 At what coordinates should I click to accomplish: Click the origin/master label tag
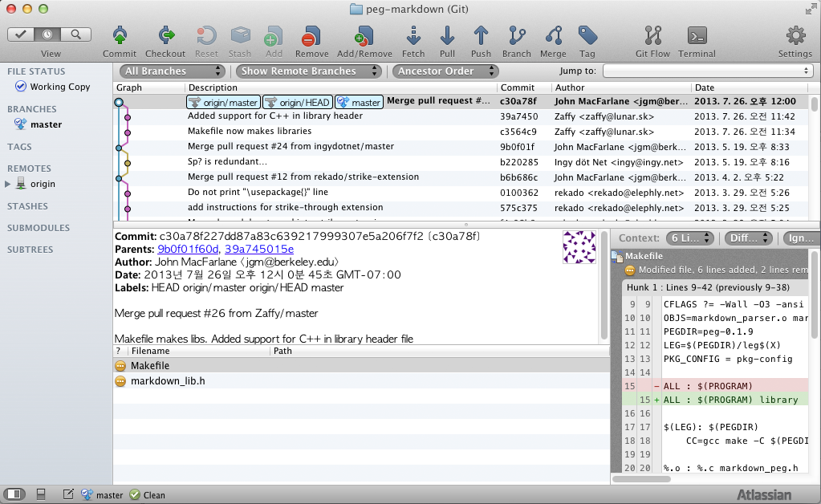pyautogui.click(x=224, y=102)
